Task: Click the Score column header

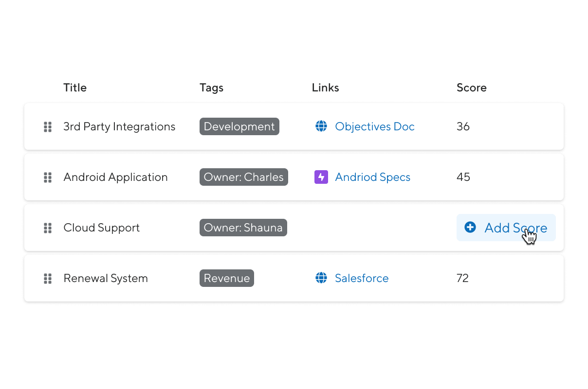Action: (471, 88)
